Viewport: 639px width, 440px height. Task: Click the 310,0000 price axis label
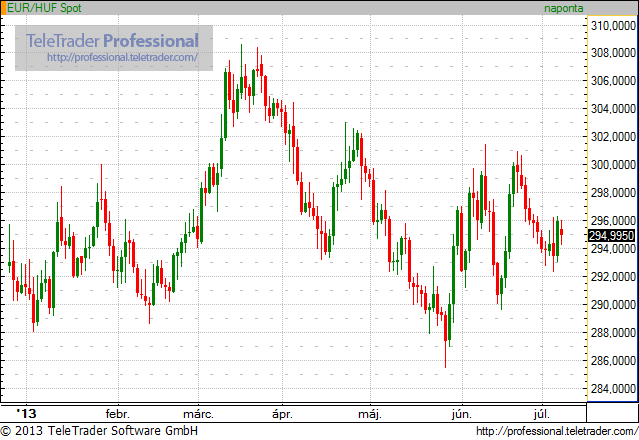(613, 26)
